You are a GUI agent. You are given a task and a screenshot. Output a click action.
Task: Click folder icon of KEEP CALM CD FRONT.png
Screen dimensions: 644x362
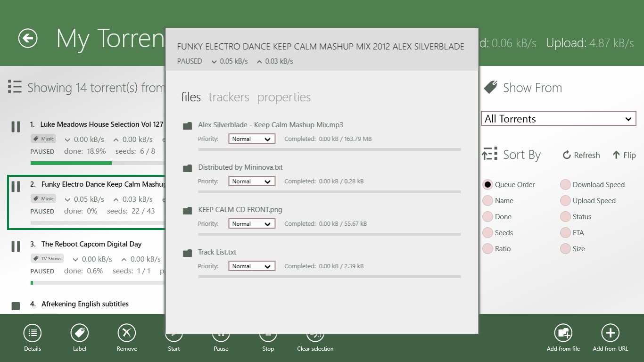[188, 211]
